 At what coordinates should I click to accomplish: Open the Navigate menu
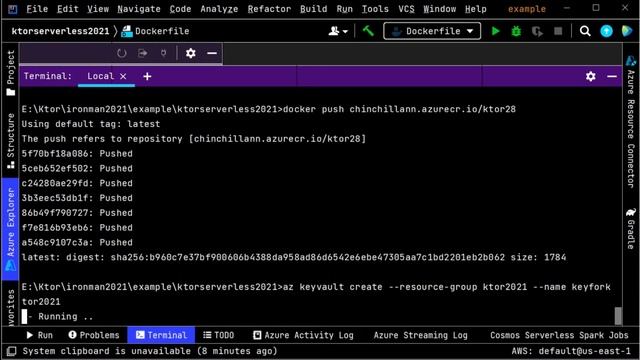[139, 9]
